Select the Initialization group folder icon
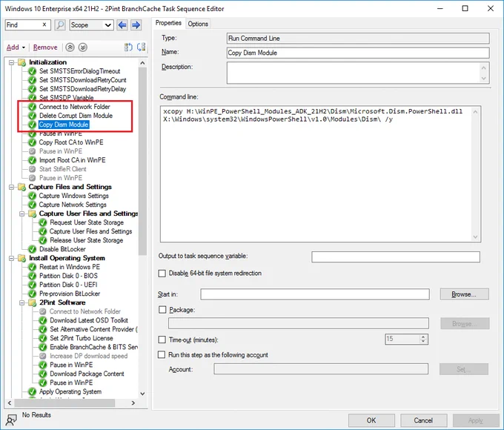The height and width of the screenshot is (430, 504). coord(21,62)
